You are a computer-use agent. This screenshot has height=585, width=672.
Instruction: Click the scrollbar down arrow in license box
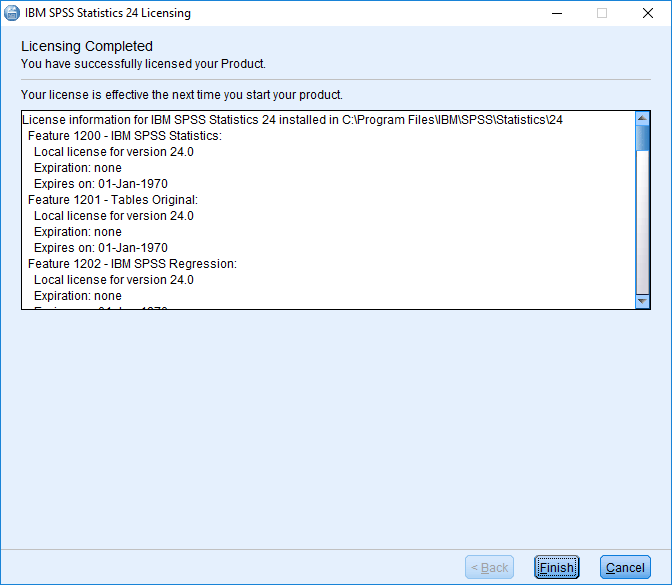[x=642, y=301]
